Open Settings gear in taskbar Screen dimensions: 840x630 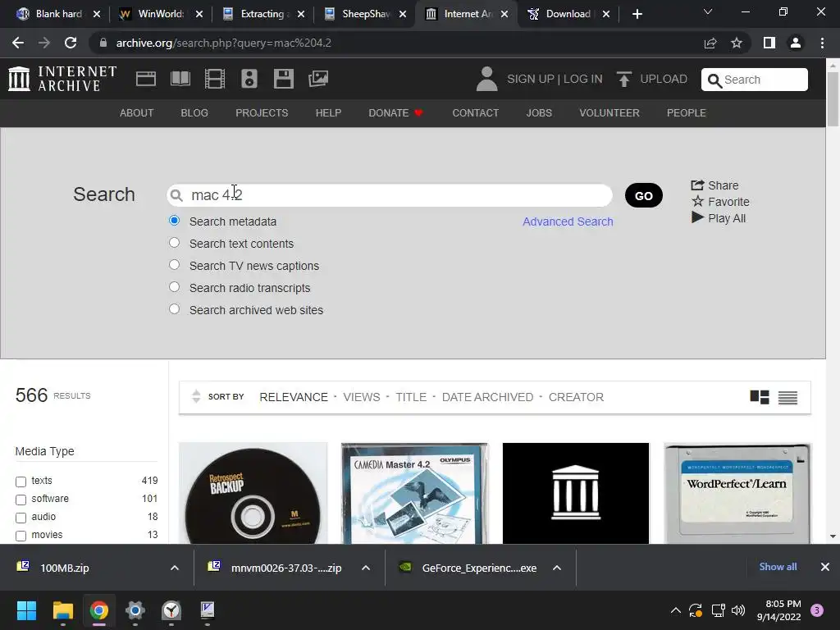point(135,610)
